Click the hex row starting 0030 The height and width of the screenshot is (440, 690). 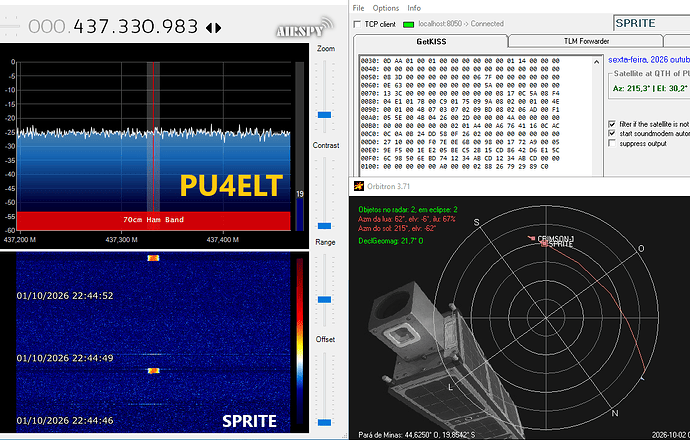pyautogui.click(x=460, y=61)
